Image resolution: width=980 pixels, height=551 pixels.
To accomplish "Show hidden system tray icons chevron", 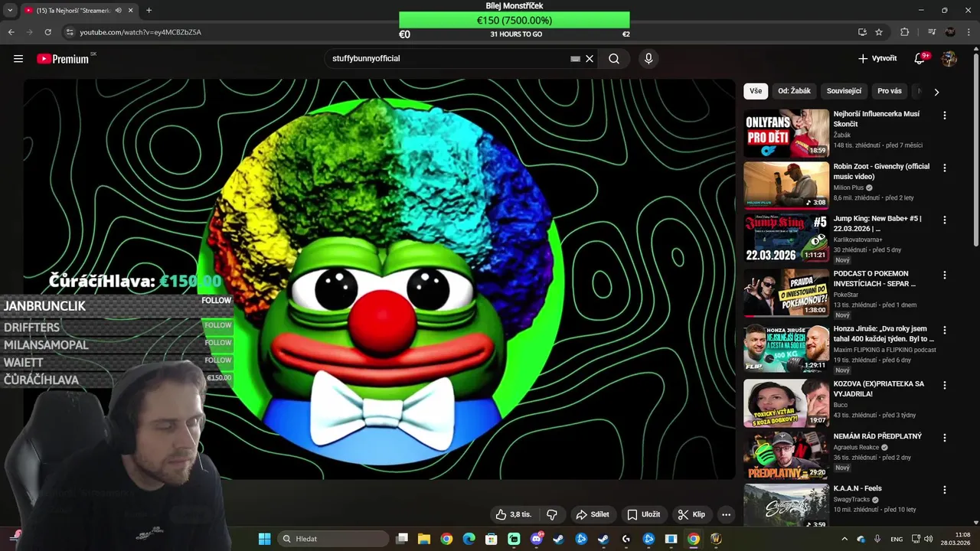I will [844, 539].
